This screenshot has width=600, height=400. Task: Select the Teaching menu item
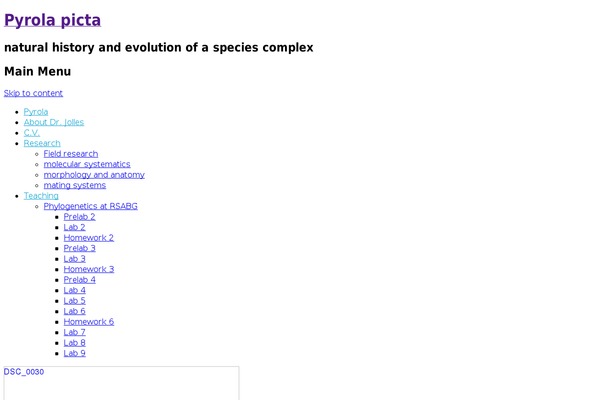41,196
